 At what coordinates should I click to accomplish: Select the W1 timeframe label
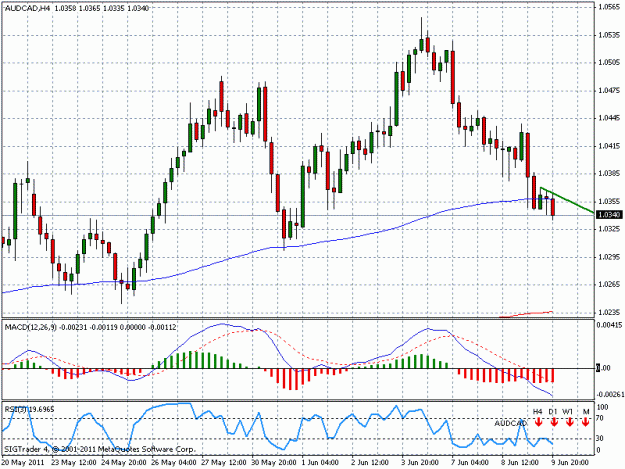point(568,411)
